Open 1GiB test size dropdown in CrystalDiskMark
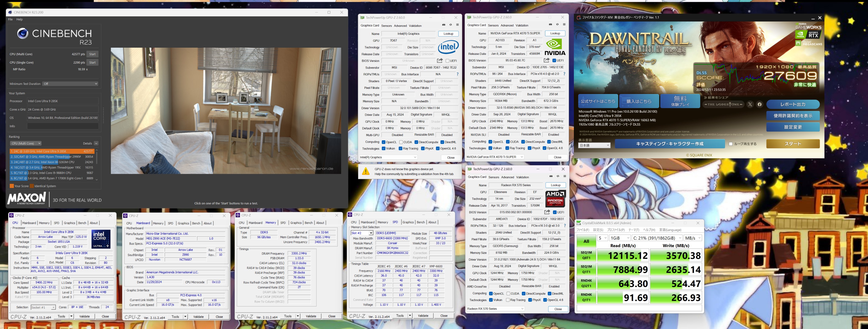 click(620, 238)
